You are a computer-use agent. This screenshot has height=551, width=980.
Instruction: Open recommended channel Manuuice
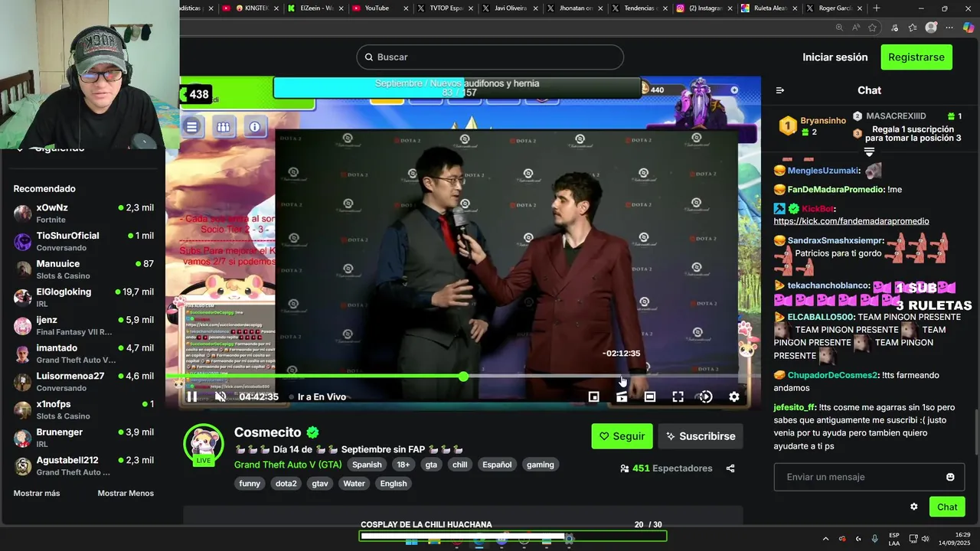(x=84, y=269)
